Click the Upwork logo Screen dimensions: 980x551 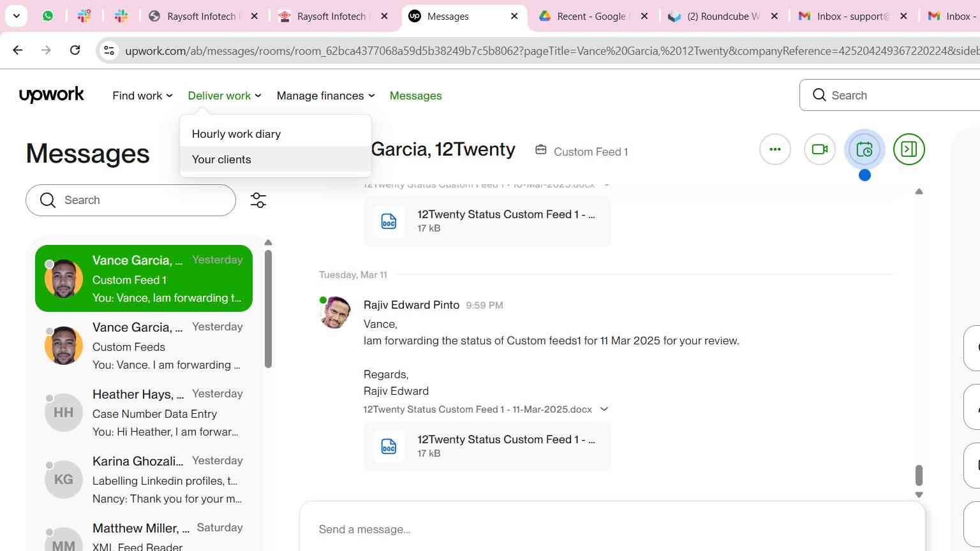pyautogui.click(x=52, y=95)
